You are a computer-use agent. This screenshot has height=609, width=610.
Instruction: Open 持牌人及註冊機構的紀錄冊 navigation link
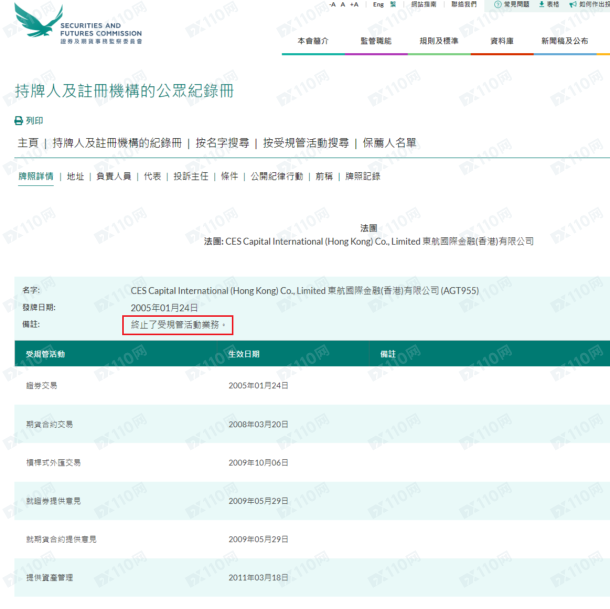coord(117,143)
